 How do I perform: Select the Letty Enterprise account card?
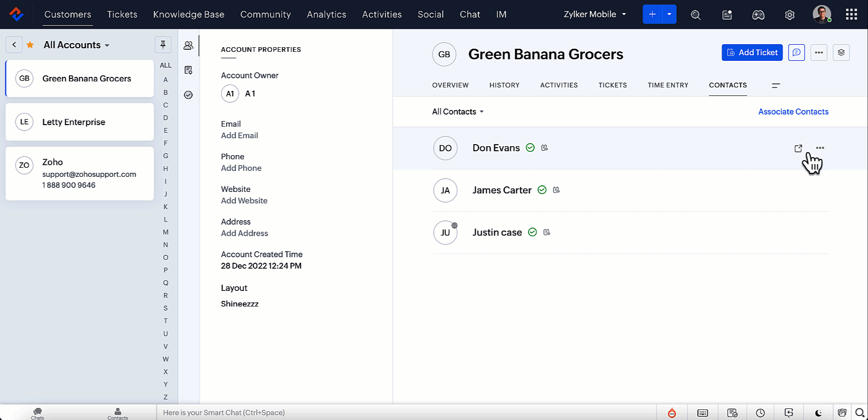click(x=79, y=122)
